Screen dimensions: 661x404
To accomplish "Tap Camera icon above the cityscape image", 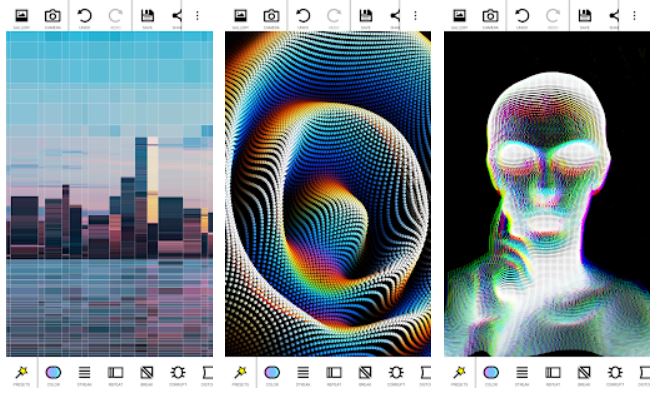I will pyautogui.click(x=52, y=16).
